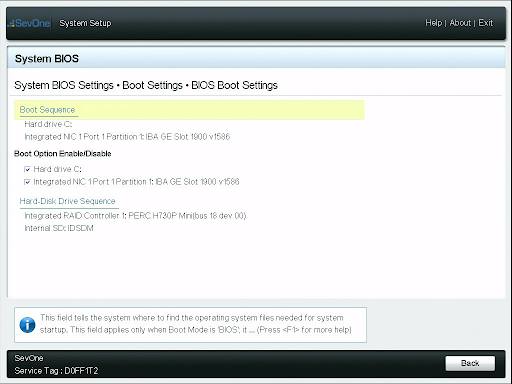512x384 pixels.
Task: Select 'Hard drive C:' under Boot Sequence
Action: (48, 124)
